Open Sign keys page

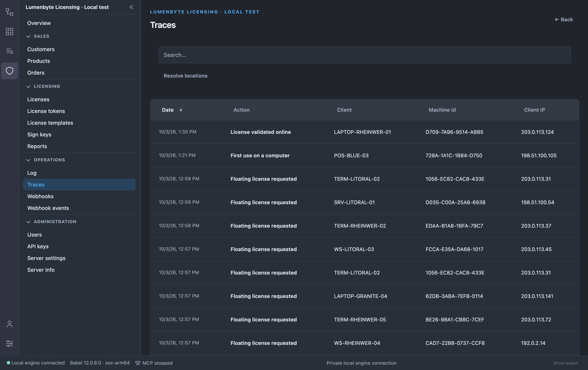coord(39,134)
